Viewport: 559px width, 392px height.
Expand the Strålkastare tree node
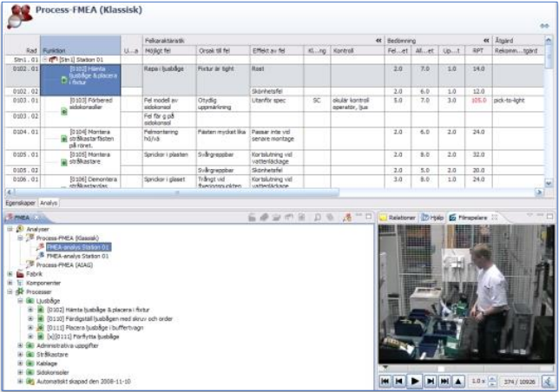pos(19,353)
